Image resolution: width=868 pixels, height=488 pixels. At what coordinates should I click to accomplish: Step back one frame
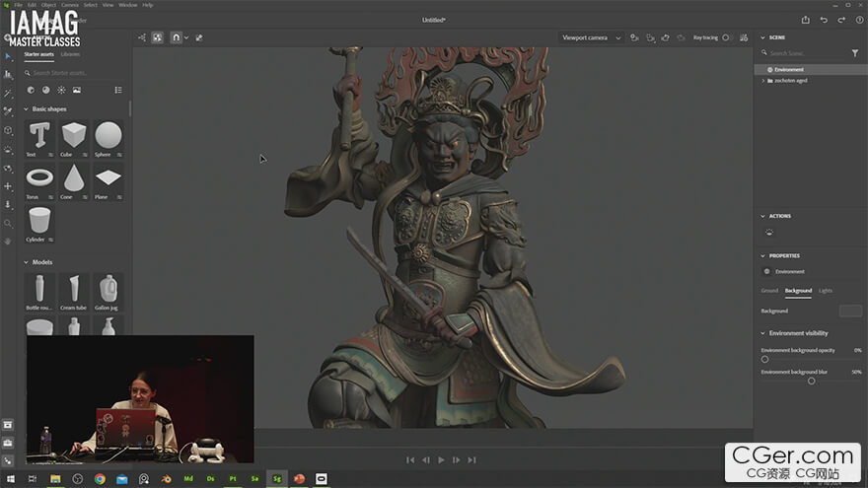426,459
